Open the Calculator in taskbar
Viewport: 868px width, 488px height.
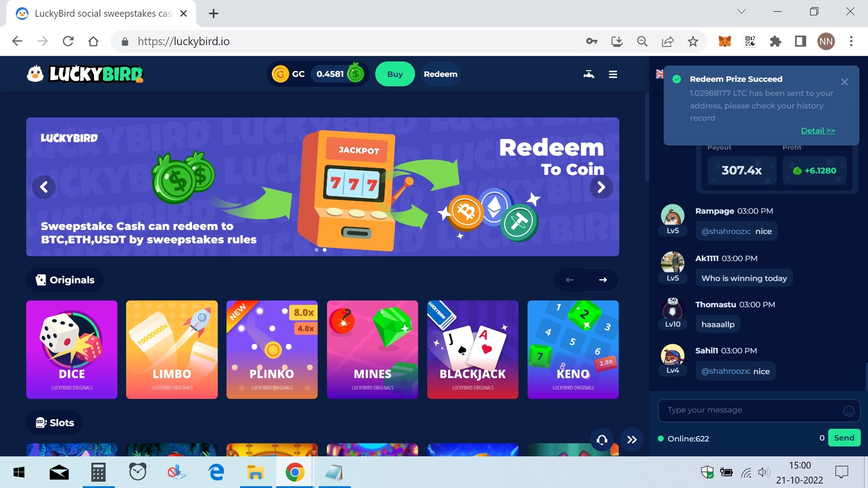(98, 473)
